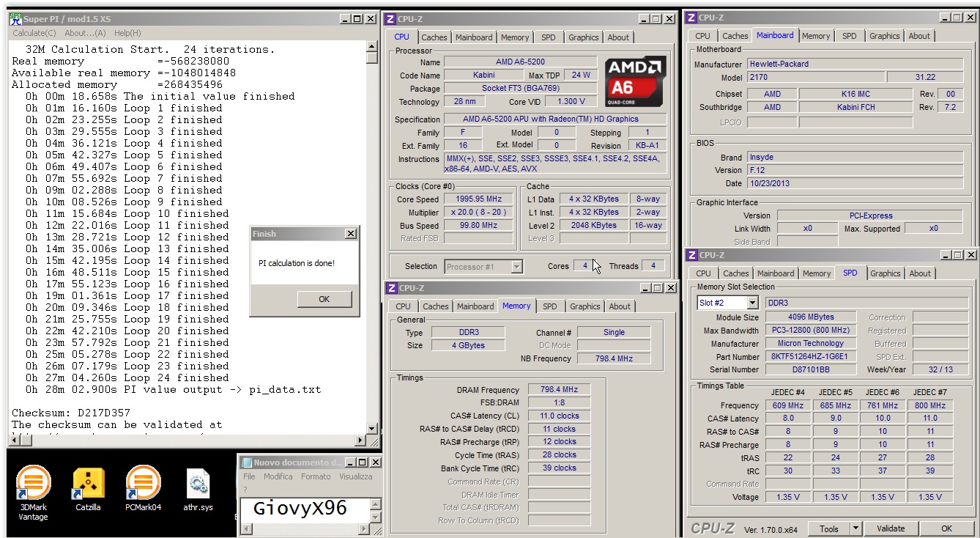Open Calculate(C) menu in Super PI
The width and height of the screenshot is (980, 538).
pyautogui.click(x=34, y=33)
